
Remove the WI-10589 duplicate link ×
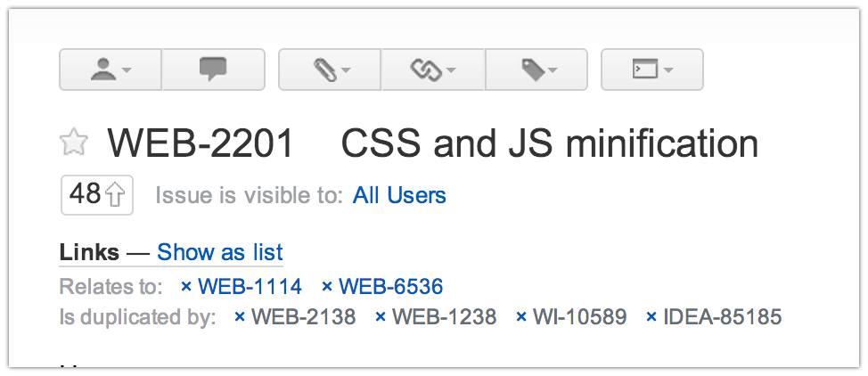(x=521, y=318)
